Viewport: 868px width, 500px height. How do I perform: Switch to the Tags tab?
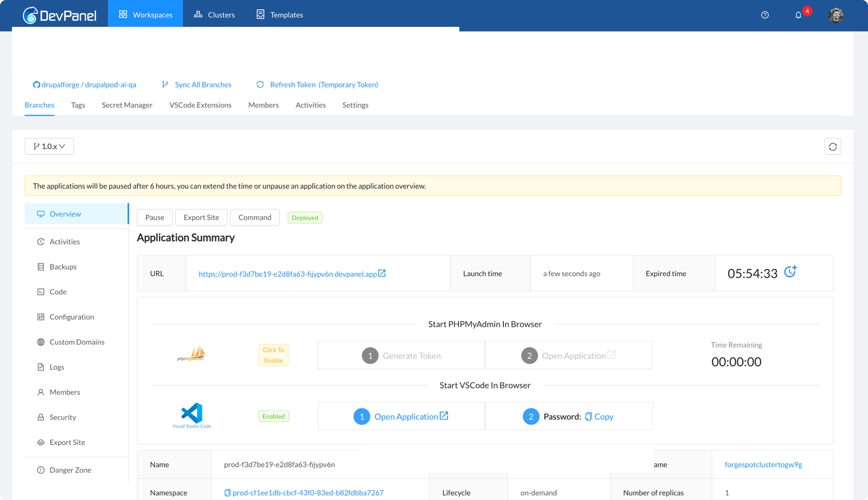pyautogui.click(x=78, y=105)
